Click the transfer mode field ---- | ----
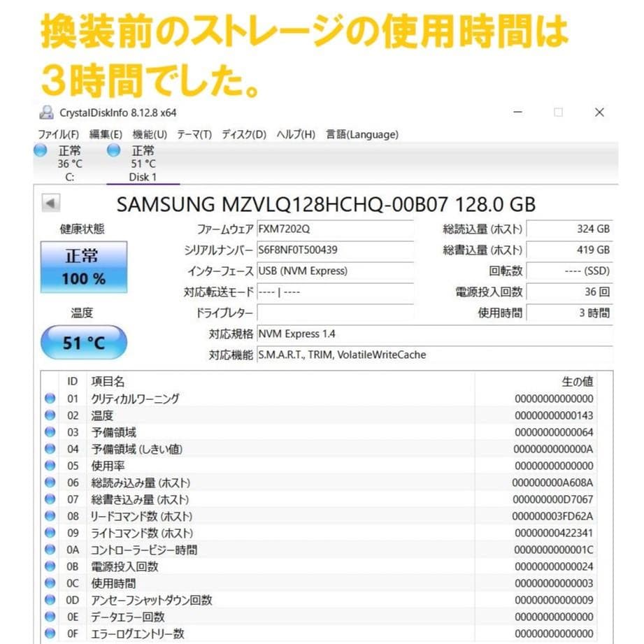 [x=335, y=292]
